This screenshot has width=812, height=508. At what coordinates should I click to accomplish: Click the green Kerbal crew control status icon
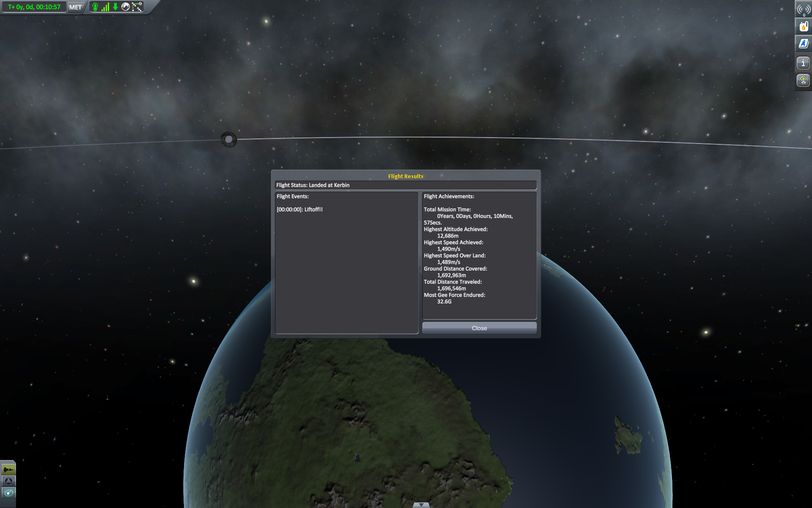pos(95,7)
